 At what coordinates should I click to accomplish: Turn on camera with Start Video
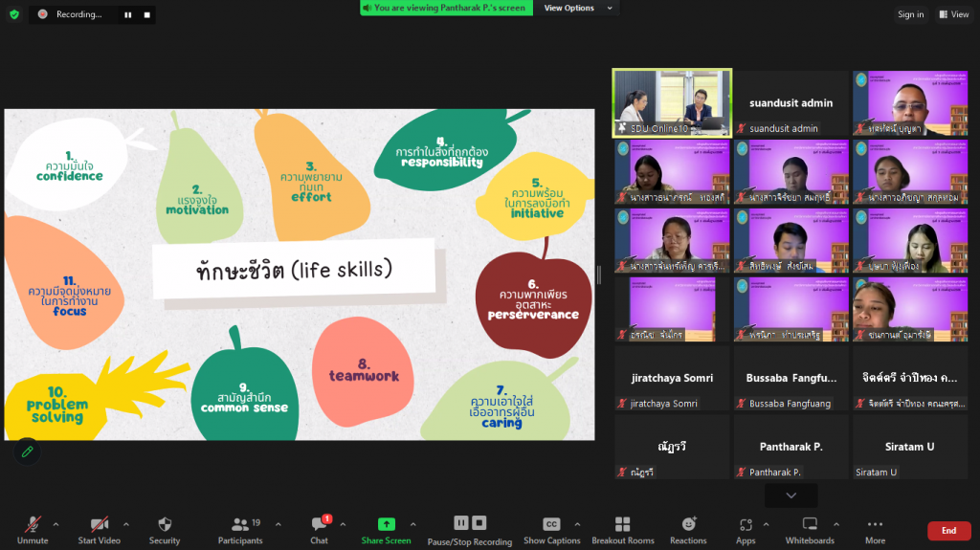click(99, 529)
